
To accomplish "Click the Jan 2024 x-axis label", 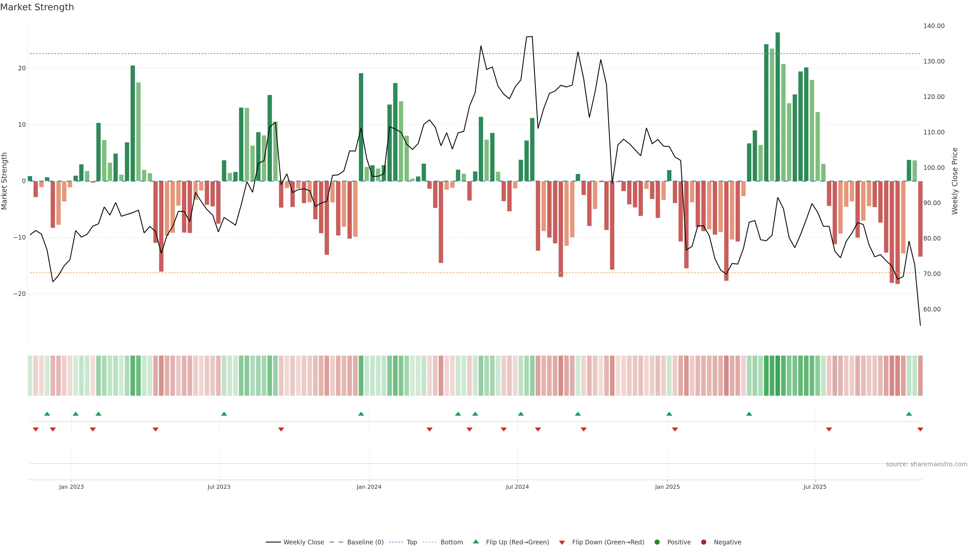I will point(369,487).
